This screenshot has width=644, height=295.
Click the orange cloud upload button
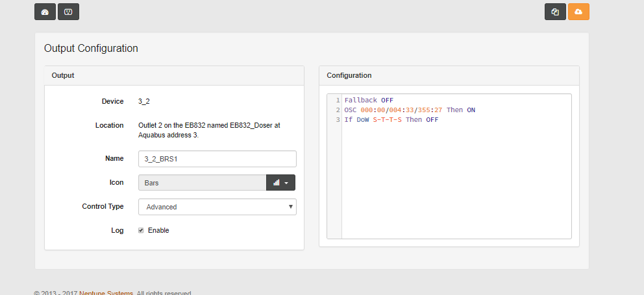[578, 12]
